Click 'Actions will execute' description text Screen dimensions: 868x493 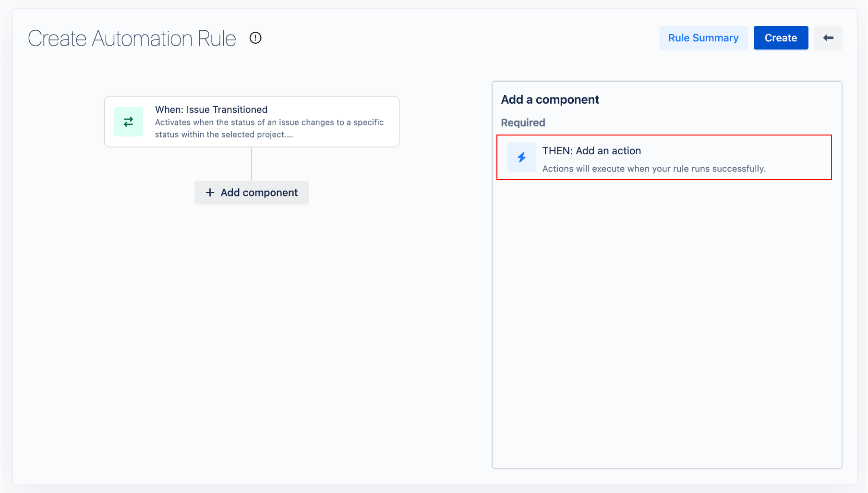[x=653, y=169]
